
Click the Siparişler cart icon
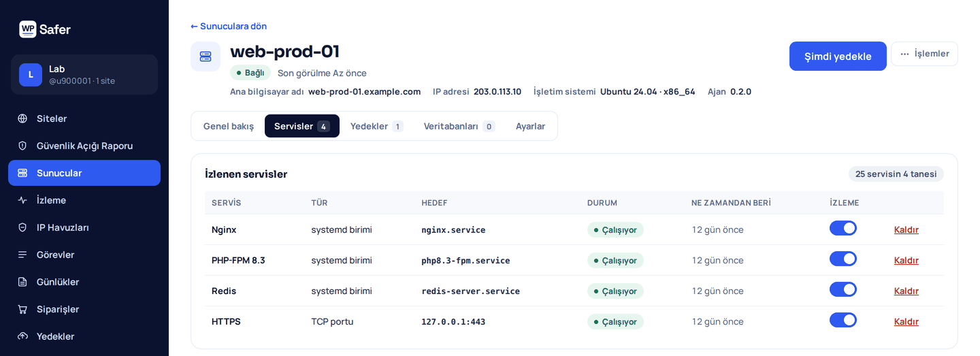pyautogui.click(x=22, y=309)
